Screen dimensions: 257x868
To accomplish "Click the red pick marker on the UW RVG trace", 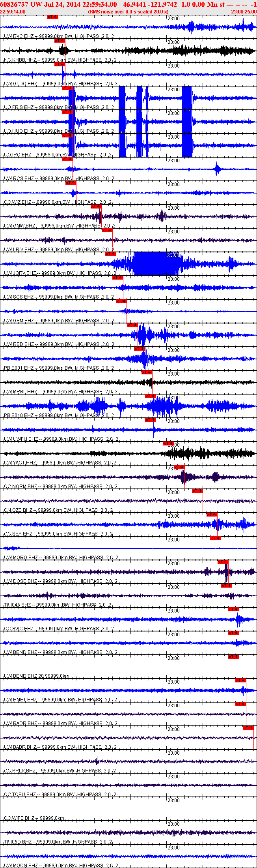I will click(52, 17).
